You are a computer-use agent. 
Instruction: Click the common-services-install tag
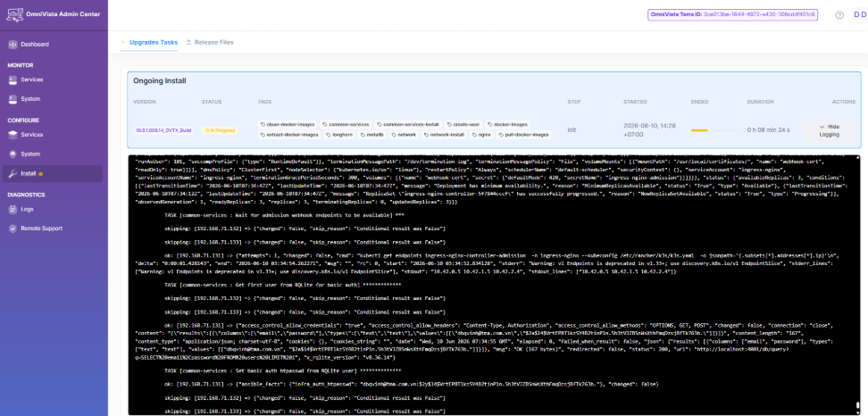tap(410, 124)
